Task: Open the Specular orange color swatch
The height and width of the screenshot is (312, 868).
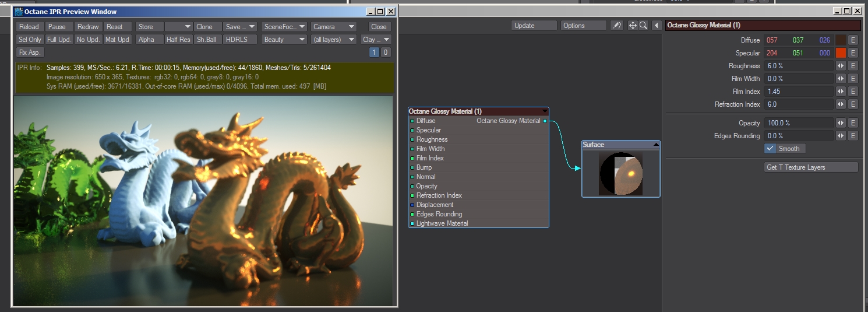Action: point(841,53)
